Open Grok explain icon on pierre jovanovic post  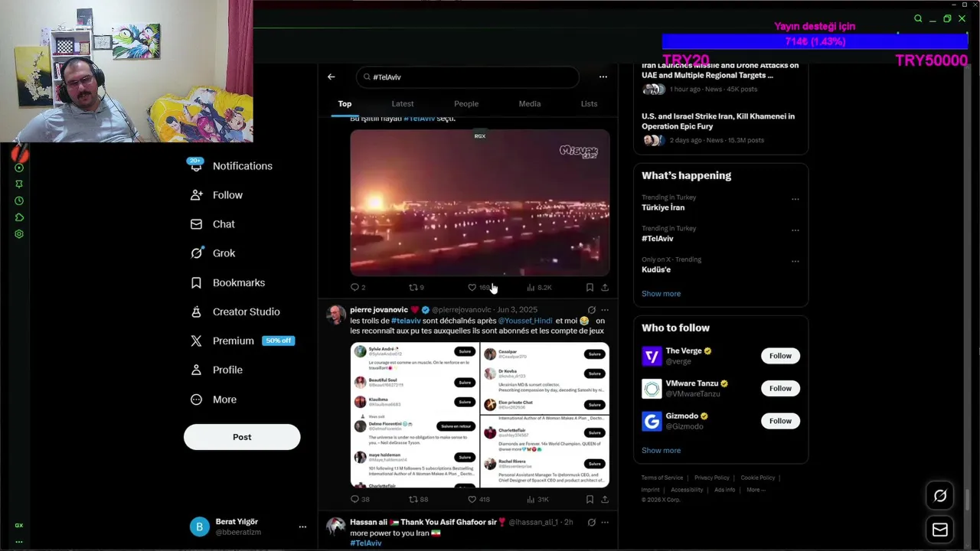coord(591,310)
